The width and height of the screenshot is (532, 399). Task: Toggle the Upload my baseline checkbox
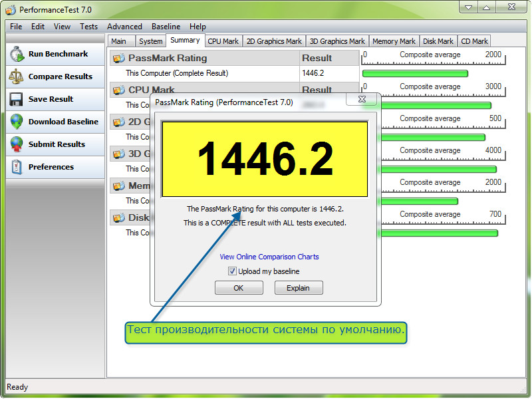[232, 271]
